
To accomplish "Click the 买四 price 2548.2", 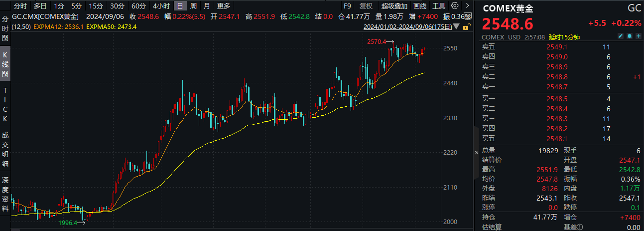I will click(x=557, y=129).
